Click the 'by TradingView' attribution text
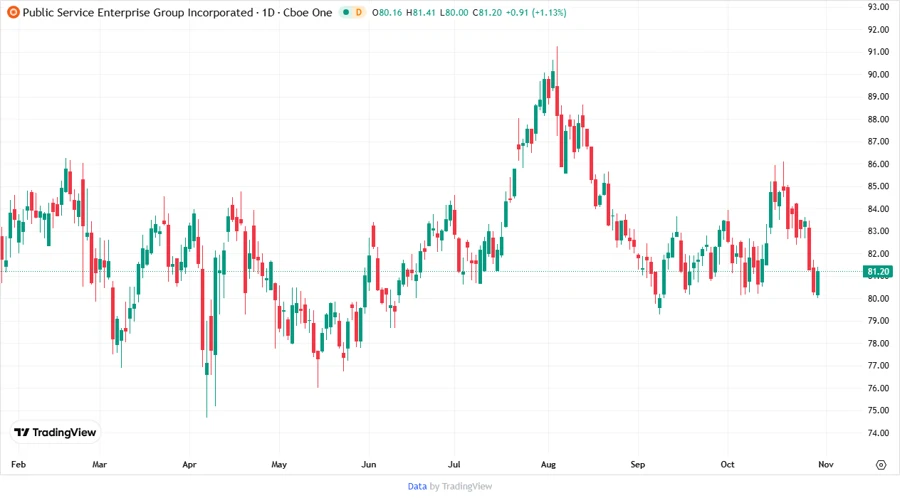 461,486
